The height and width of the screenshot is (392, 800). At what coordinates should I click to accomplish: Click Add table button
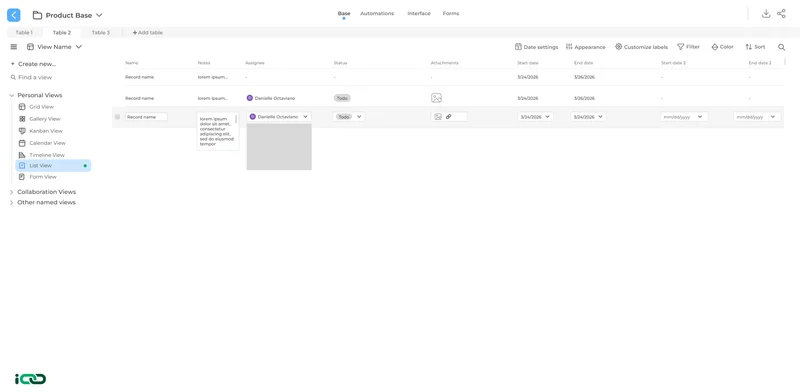[147, 33]
